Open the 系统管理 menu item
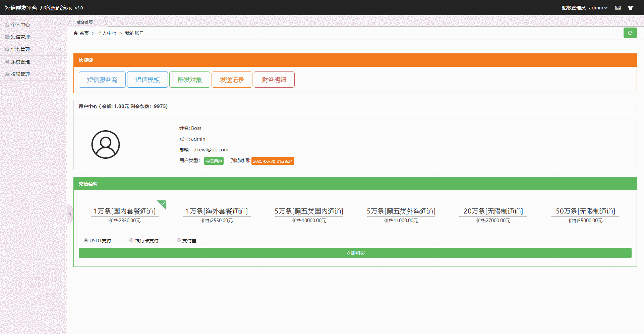This screenshot has height=334, width=644. pos(20,62)
